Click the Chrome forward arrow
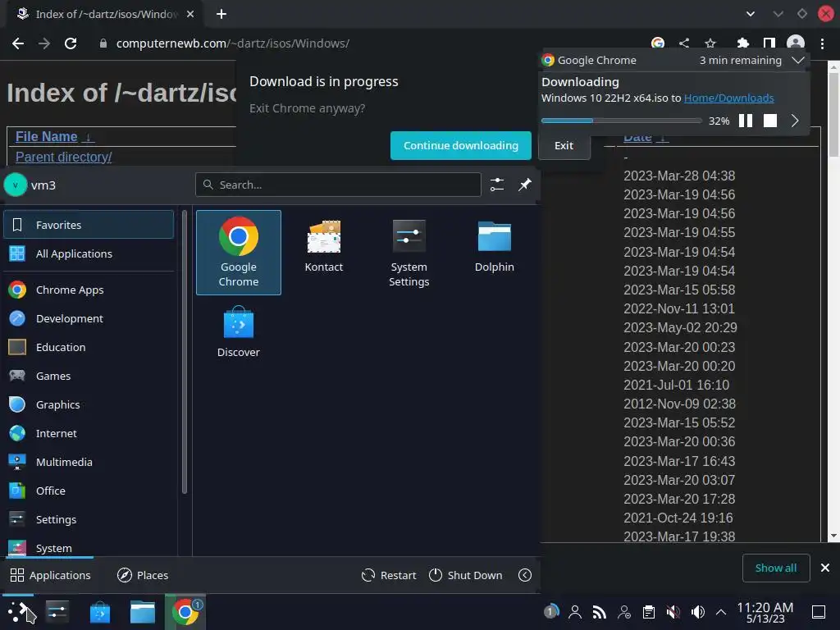Screen dimensions: 840x630 [x=44, y=43]
